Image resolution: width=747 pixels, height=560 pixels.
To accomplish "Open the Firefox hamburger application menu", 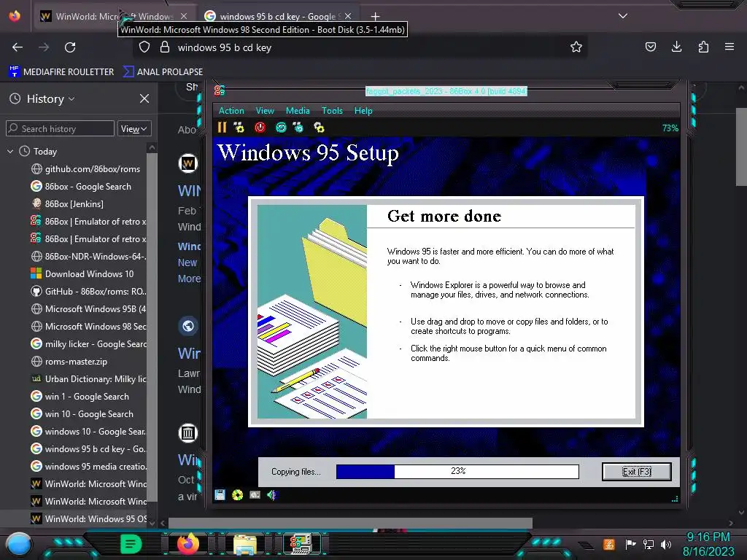I will pos(729,47).
